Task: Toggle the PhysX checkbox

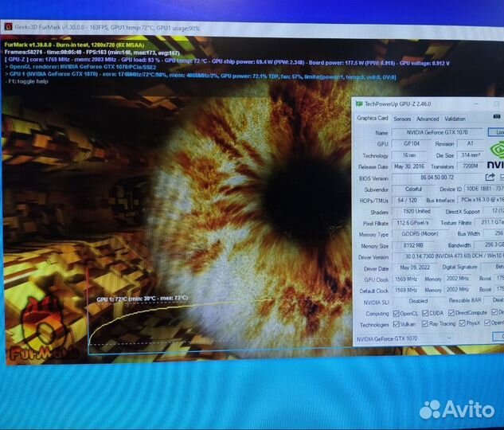Action: [463, 323]
